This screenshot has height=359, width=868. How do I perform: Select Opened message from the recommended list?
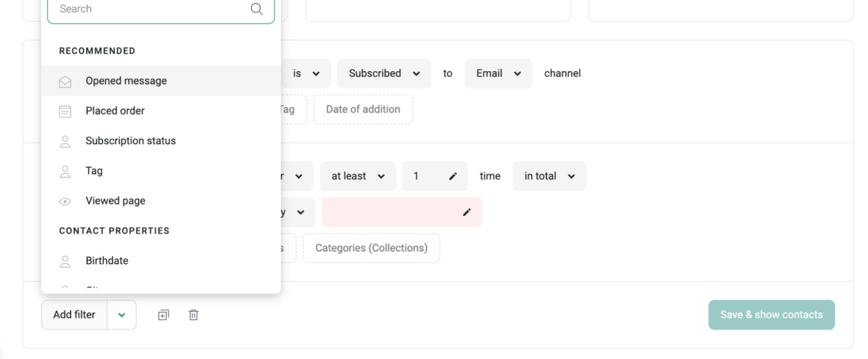(x=126, y=81)
